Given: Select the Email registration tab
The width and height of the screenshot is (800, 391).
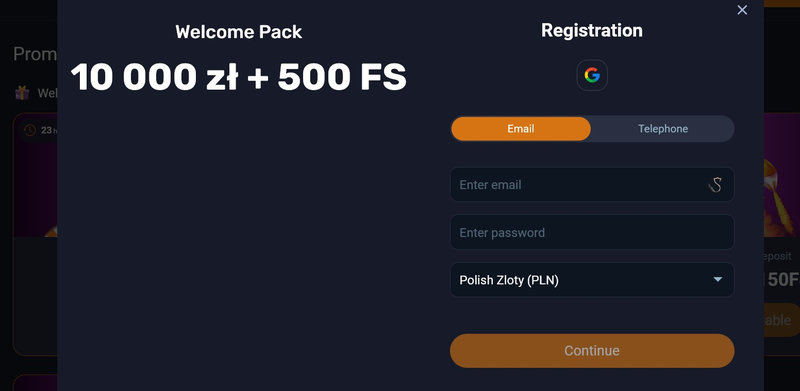Looking at the screenshot, I should (520, 129).
